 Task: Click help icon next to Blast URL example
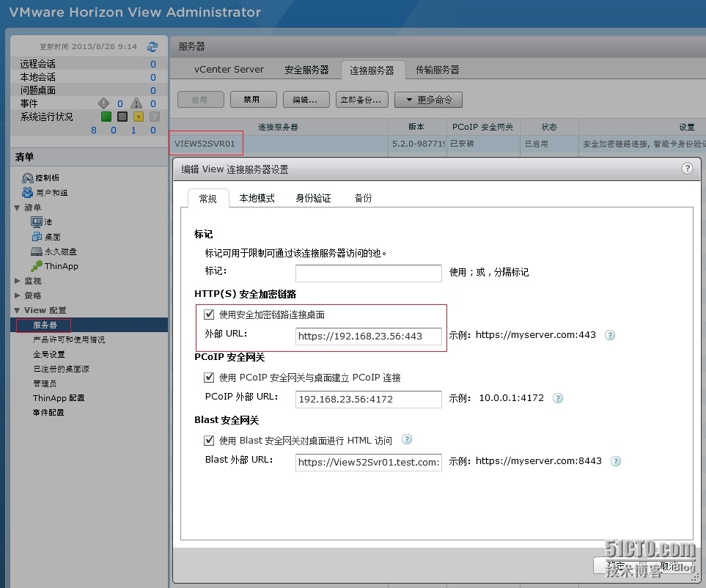616,461
